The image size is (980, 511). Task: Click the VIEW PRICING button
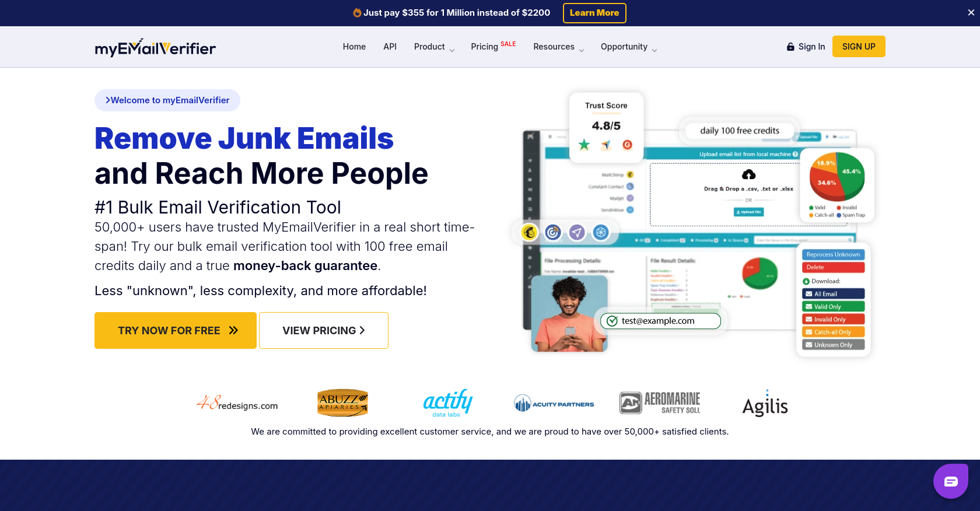click(x=324, y=330)
